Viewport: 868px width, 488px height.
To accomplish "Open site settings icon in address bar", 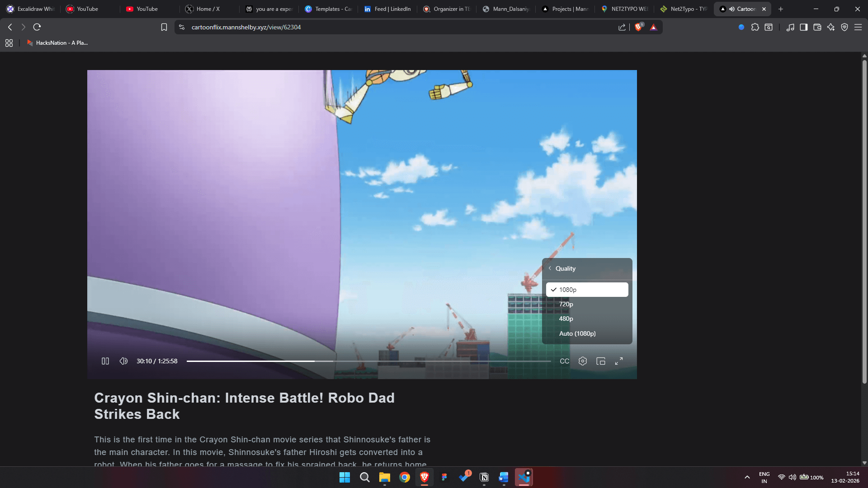I will pyautogui.click(x=182, y=27).
